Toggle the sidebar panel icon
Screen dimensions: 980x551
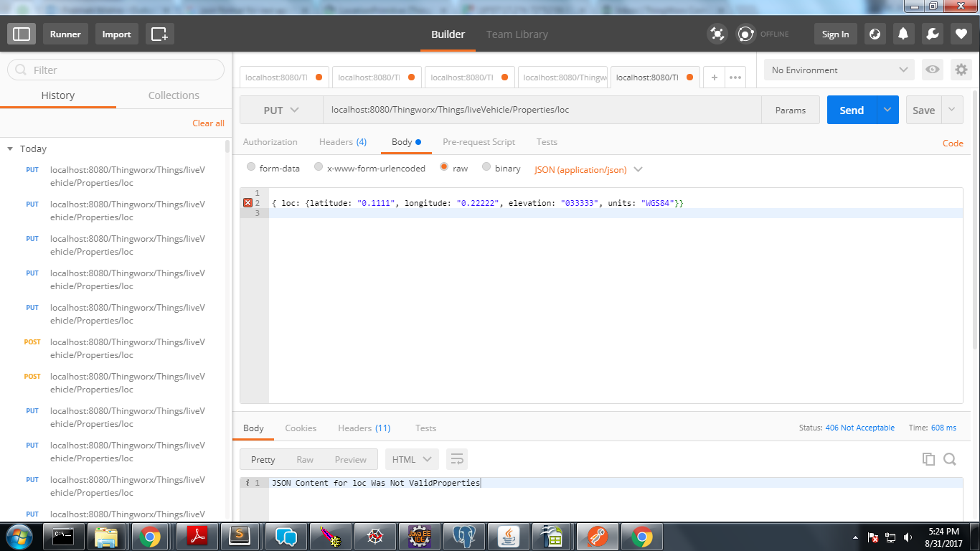[22, 34]
